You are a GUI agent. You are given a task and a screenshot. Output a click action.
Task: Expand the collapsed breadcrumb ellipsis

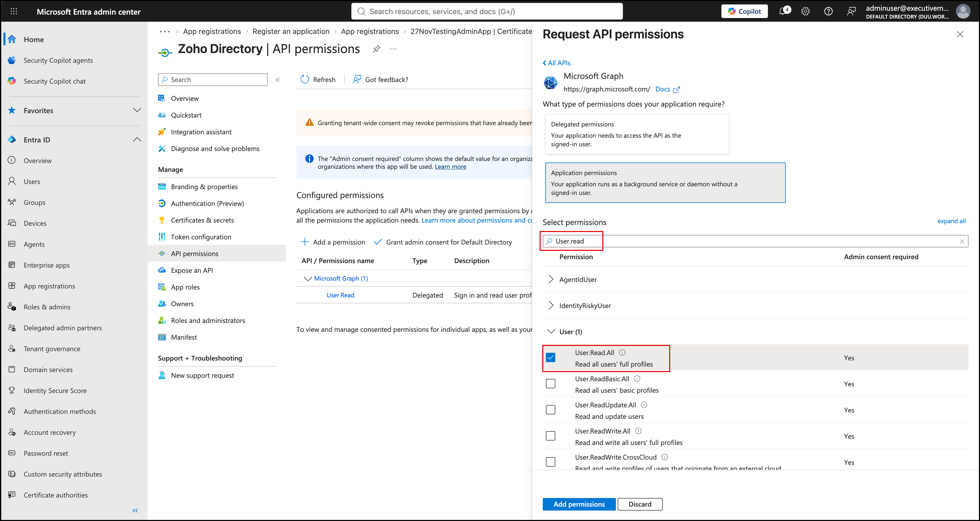(x=165, y=32)
